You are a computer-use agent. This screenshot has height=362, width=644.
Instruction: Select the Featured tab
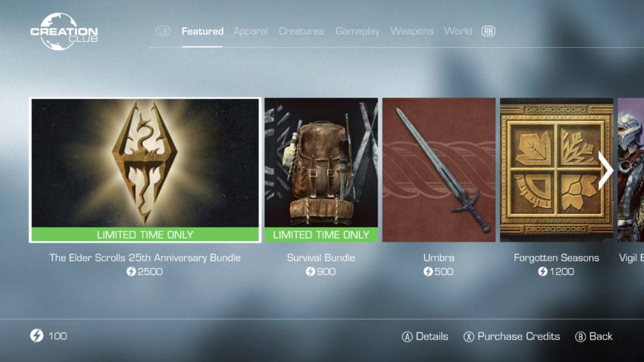[x=202, y=31]
